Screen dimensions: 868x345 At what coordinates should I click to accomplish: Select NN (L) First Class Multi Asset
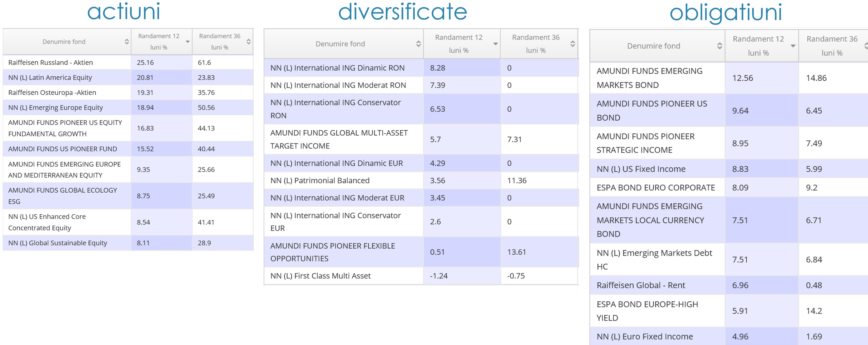point(320,276)
